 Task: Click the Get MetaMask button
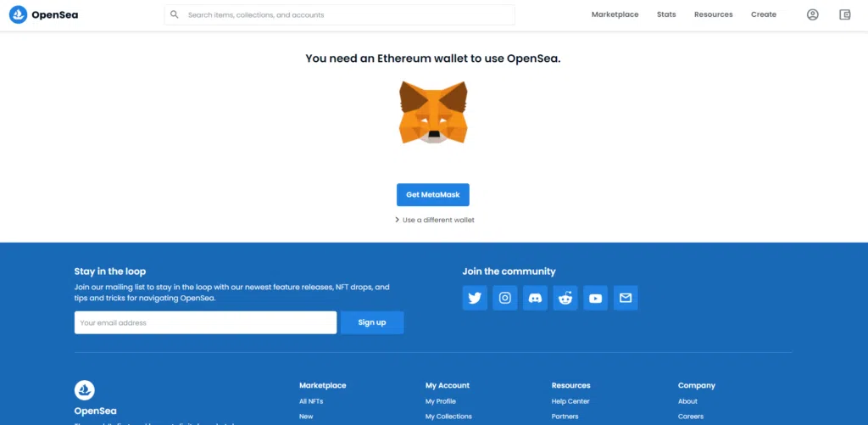tap(433, 195)
